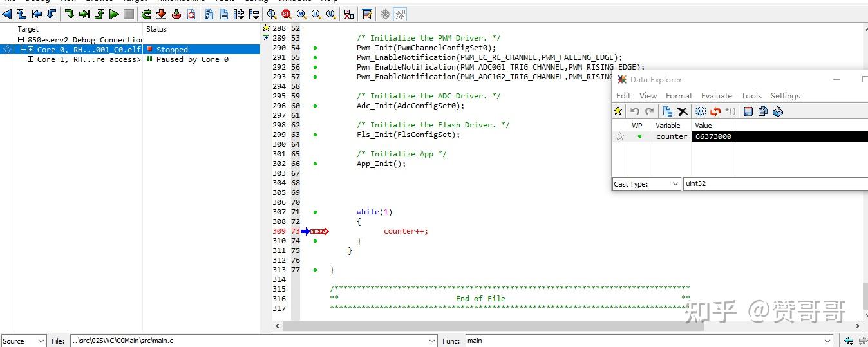Select the counter value 66373000 cell
Screen dimensions: 868x347
(x=713, y=136)
